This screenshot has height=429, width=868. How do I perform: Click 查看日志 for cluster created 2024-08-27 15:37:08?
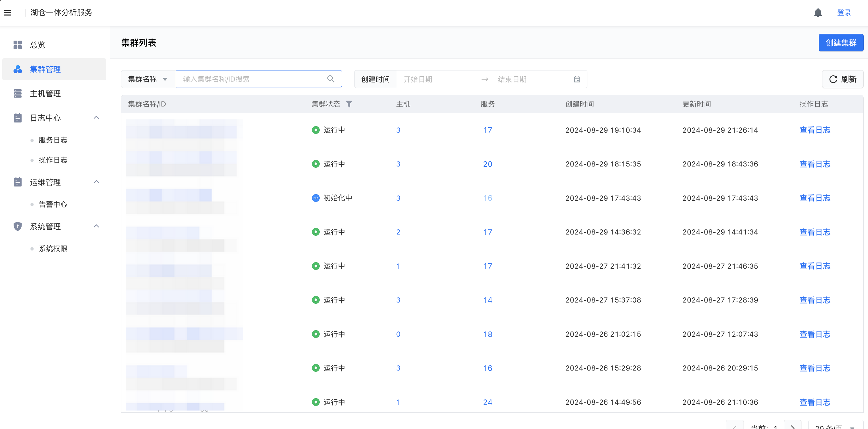tap(815, 300)
